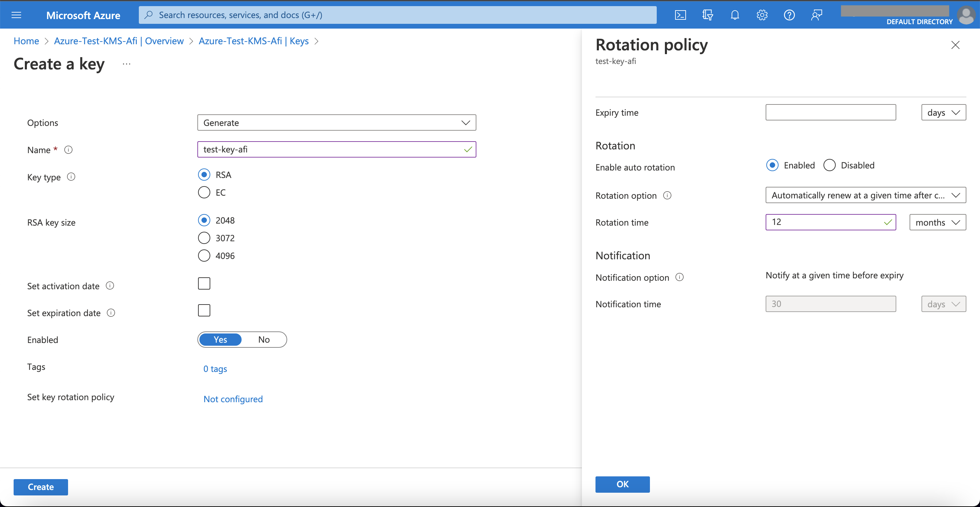
Task: Open Notification time days unit dropdown
Action: (x=944, y=304)
